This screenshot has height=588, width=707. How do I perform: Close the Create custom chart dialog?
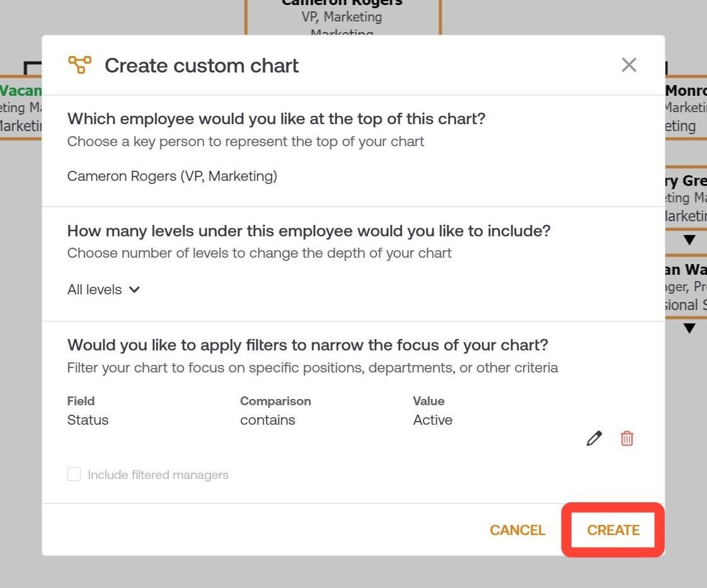(x=628, y=65)
